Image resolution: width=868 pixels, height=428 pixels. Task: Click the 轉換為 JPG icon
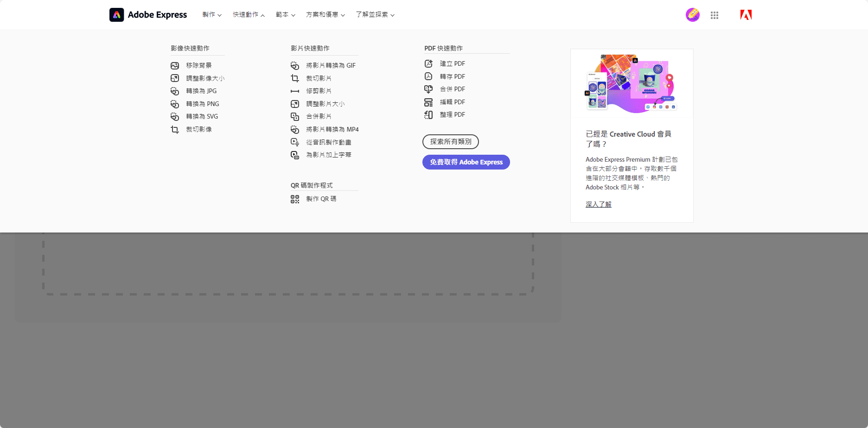175,91
